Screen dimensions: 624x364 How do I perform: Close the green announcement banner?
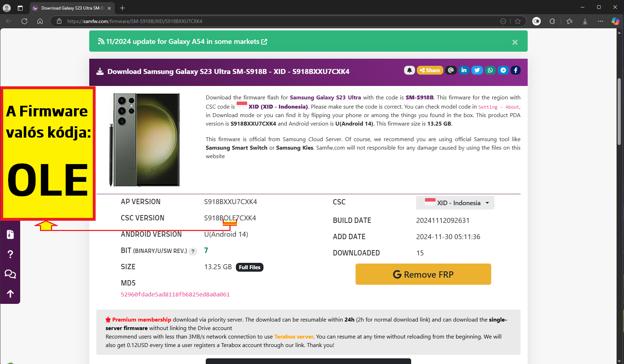(x=515, y=42)
